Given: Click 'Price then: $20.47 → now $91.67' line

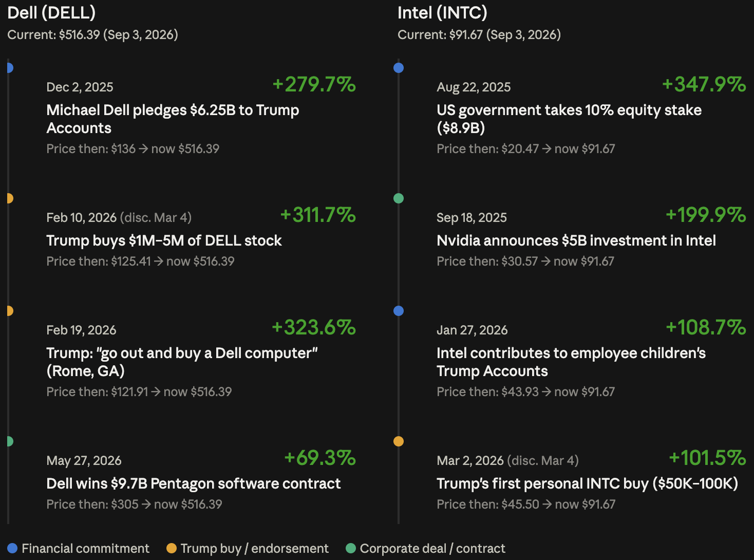Looking at the screenshot, I should [525, 149].
